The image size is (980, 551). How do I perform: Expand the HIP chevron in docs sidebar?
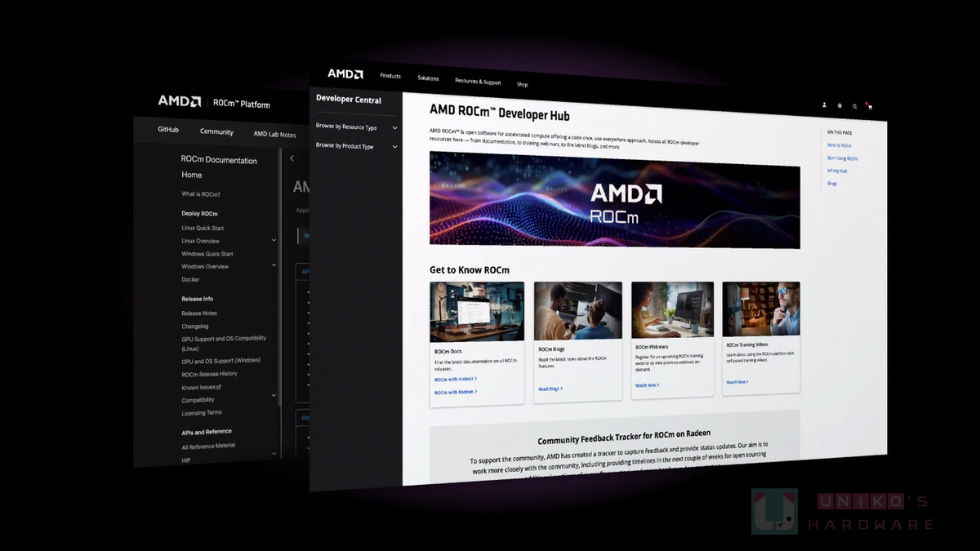274,454
